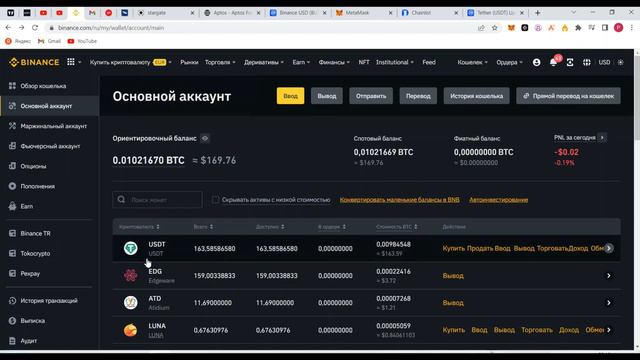This screenshot has height=360, width=640.
Task: Click the Futures account sidebar icon
Action: click(x=12, y=146)
